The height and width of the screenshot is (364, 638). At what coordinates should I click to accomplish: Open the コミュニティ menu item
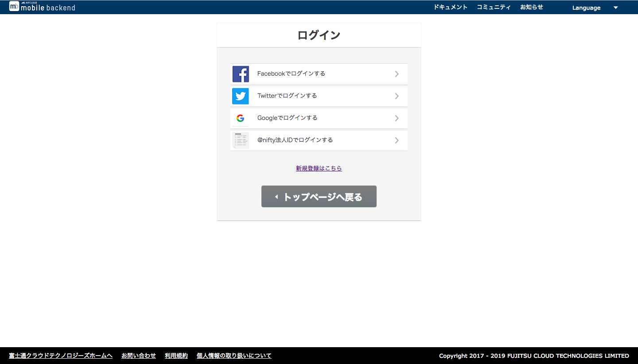[494, 7]
